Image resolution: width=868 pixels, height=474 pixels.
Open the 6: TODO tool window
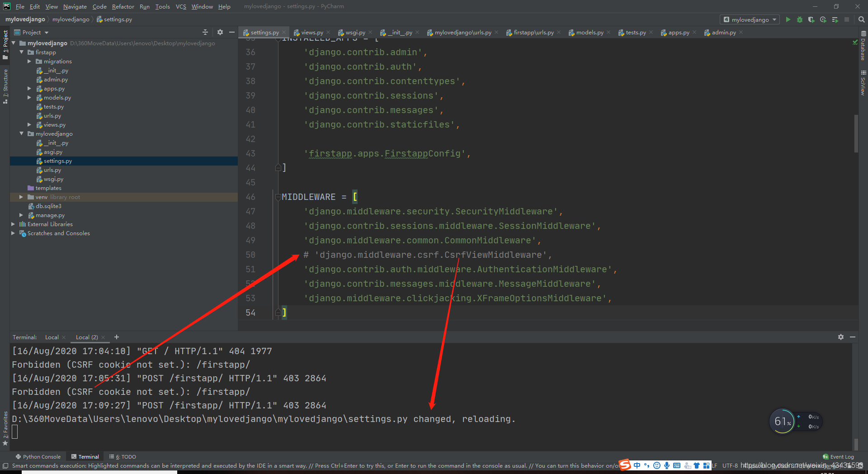(x=123, y=457)
